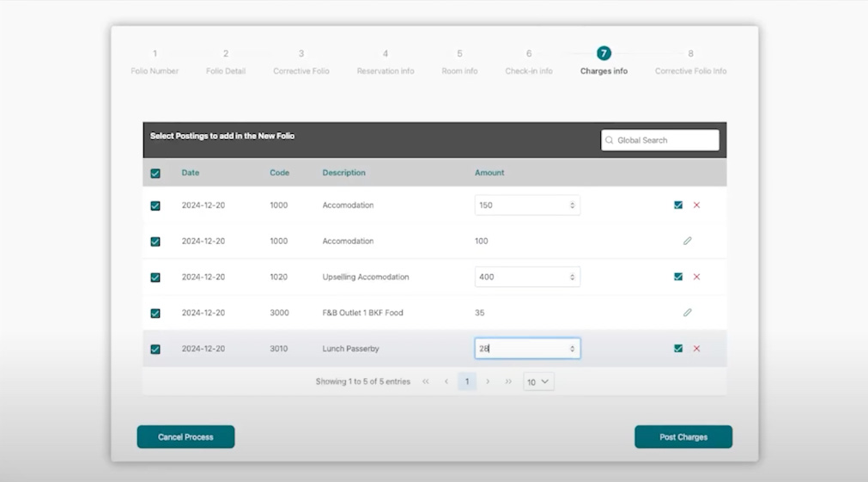Click the Cancel Process button
This screenshot has height=482, width=868.
click(185, 436)
